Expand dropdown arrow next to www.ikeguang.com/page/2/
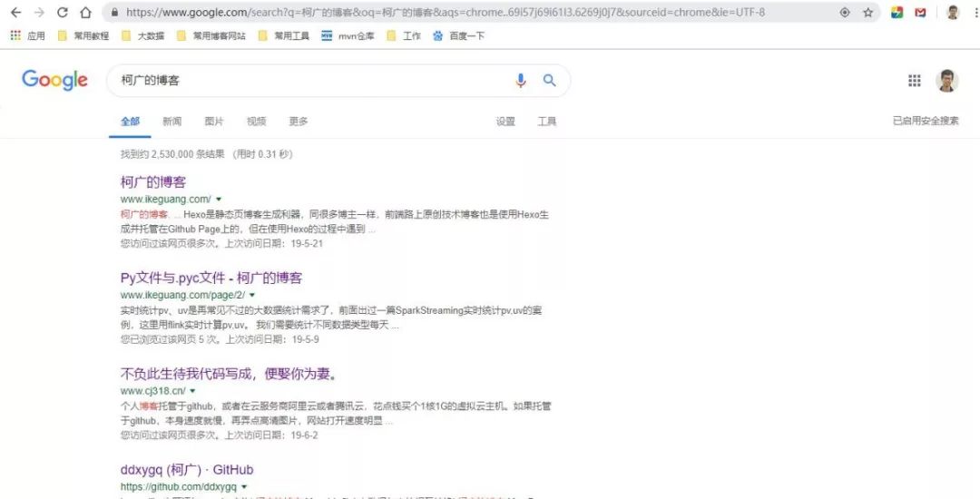The height and width of the screenshot is (499, 980). (x=252, y=295)
